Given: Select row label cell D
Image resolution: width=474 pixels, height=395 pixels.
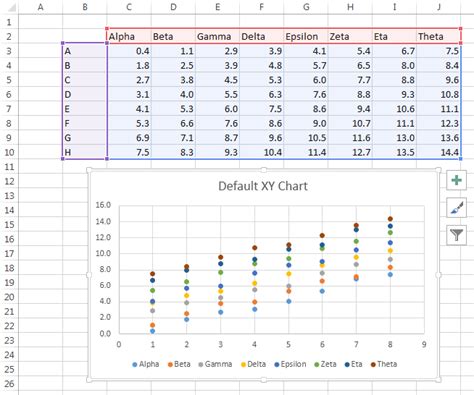Looking at the screenshot, I should click(85, 94).
